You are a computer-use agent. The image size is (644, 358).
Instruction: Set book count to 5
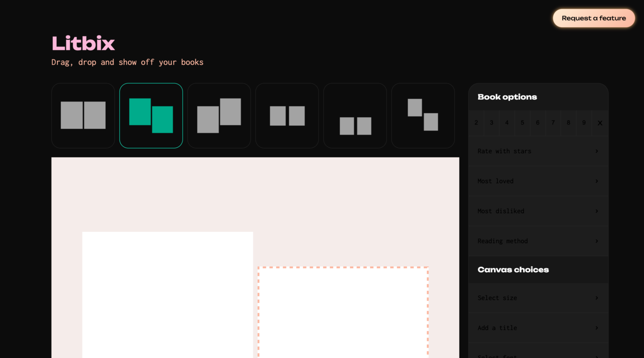click(522, 123)
